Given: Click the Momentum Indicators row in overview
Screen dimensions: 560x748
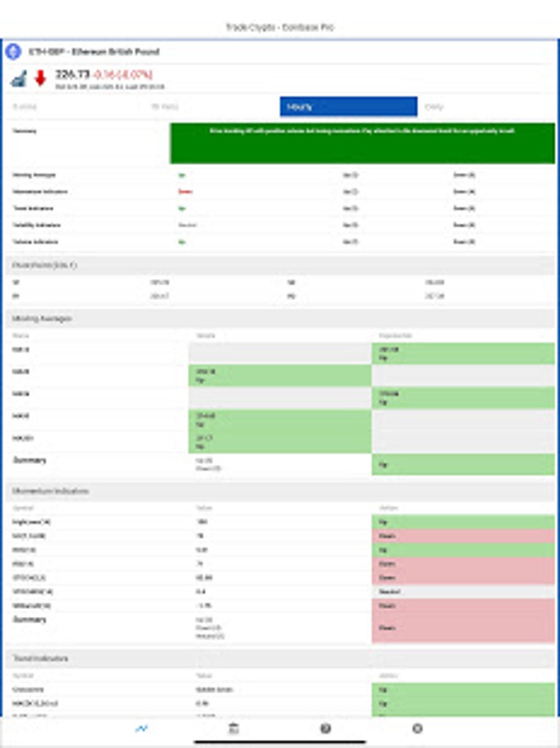Looking at the screenshot, I should click(x=280, y=192).
